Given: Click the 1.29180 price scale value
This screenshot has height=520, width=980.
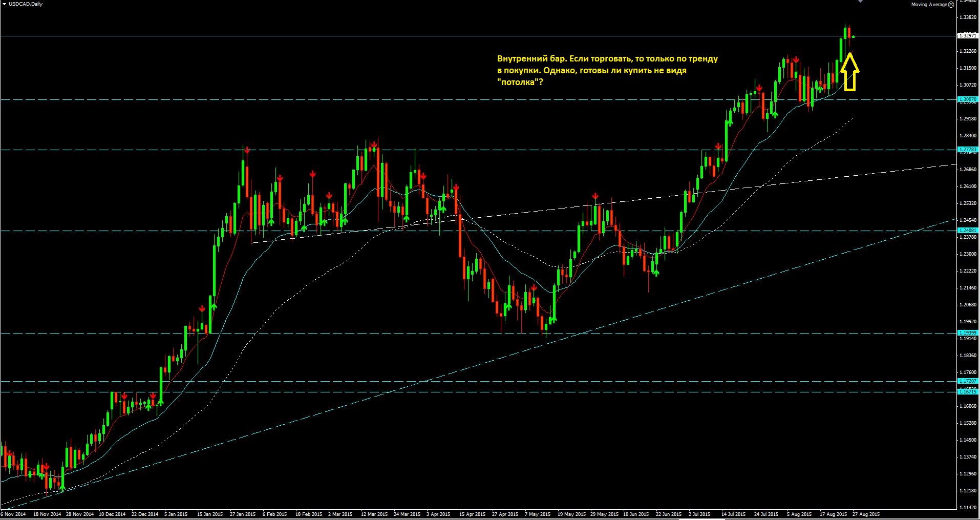Looking at the screenshot, I should 967,118.
